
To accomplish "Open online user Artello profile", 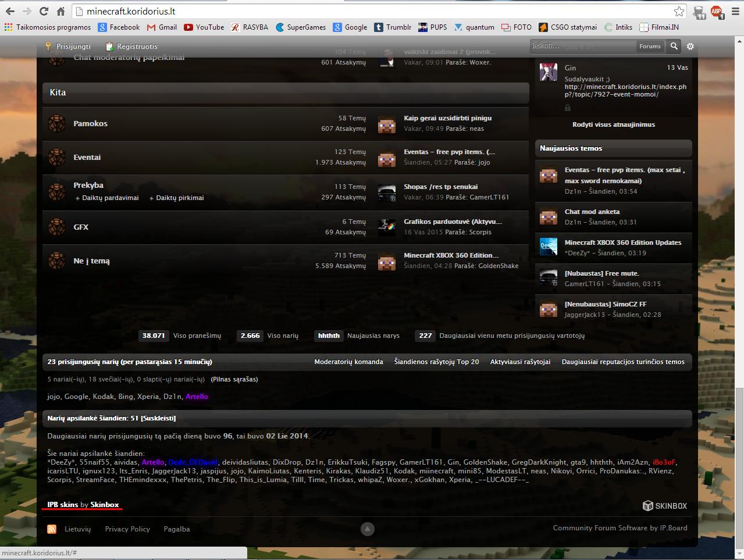I will click(x=197, y=397).
